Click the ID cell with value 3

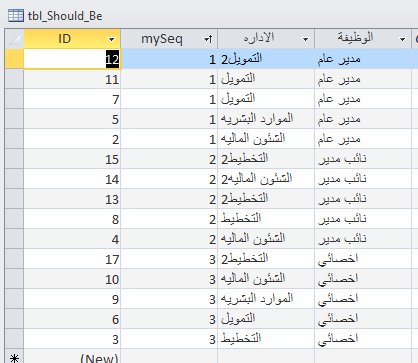coord(72,339)
